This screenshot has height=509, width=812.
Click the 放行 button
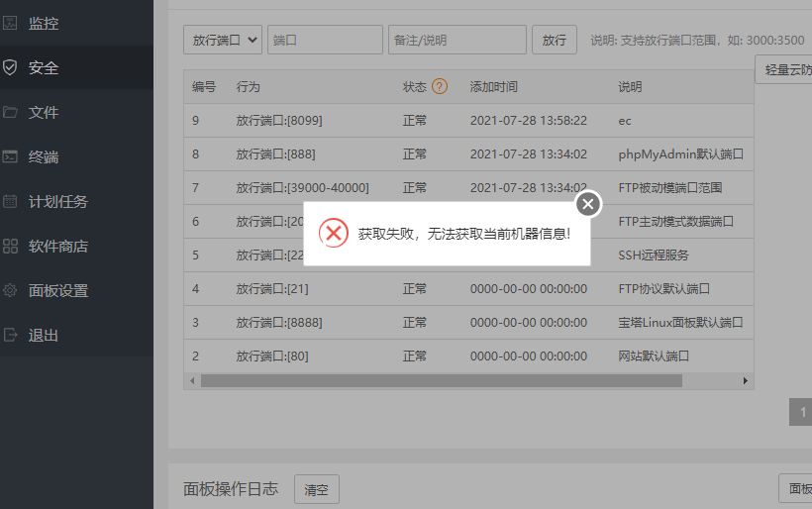pos(555,40)
